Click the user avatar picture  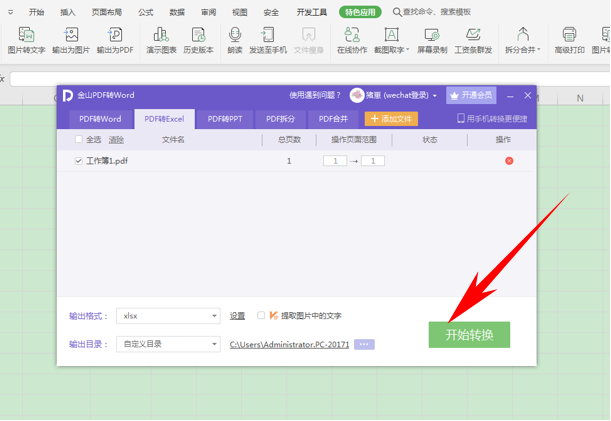[x=357, y=95]
